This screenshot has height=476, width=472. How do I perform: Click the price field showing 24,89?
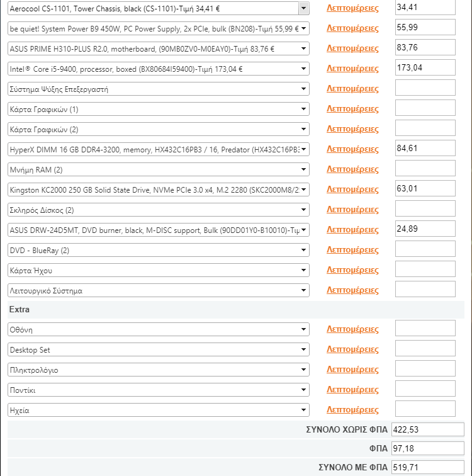(425, 229)
